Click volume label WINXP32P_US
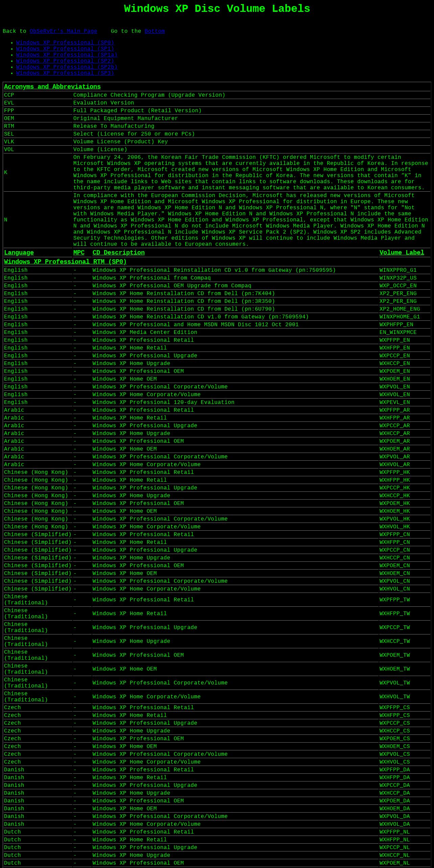 [x=398, y=278]
